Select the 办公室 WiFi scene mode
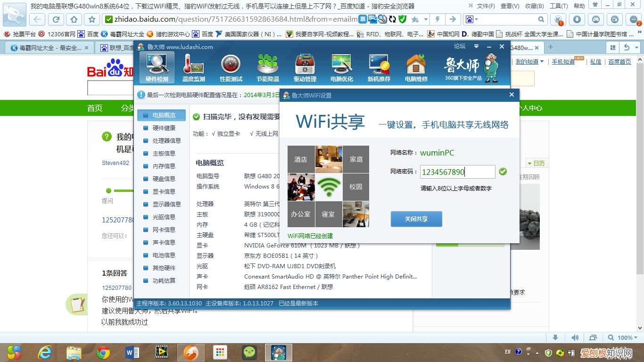 coord(300,214)
